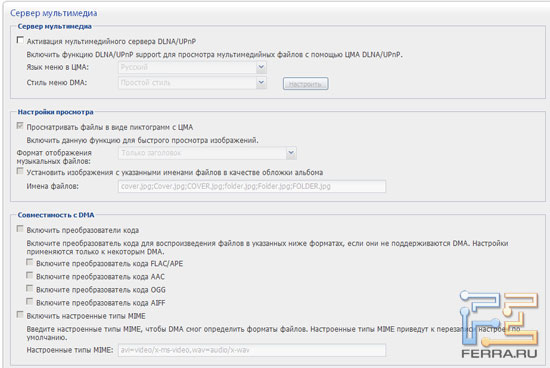This screenshot has height=368, width=550.
Task: Click the quick image viewing description text
Action: (x=142, y=140)
